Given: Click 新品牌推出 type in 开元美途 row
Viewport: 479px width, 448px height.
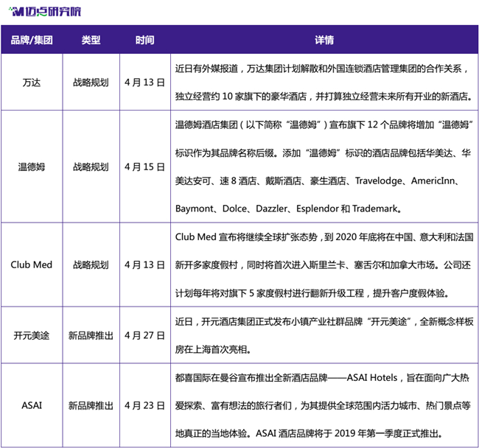Looking at the screenshot, I should [91, 335].
